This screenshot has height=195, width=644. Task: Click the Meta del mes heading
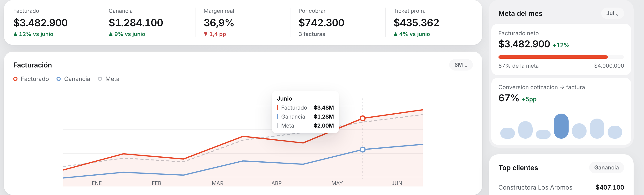click(520, 13)
